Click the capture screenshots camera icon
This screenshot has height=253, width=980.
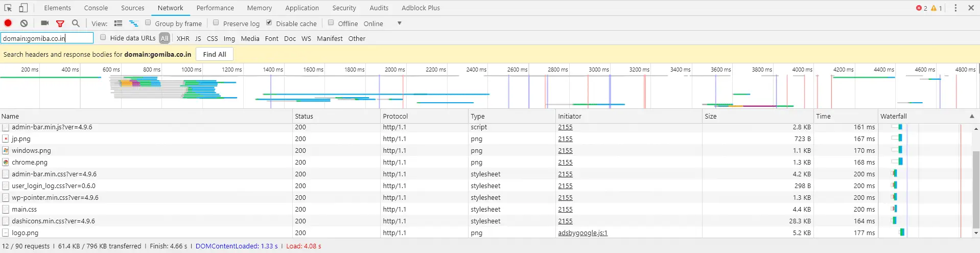[x=45, y=23]
